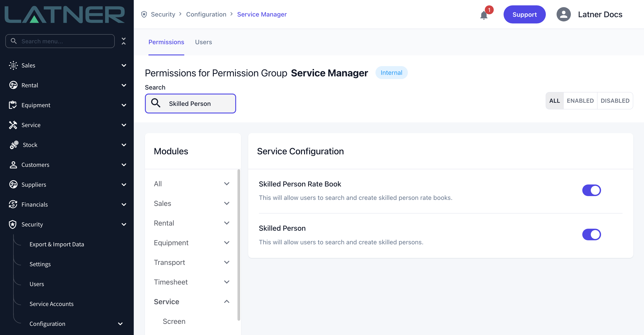Open notifications bell
This screenshot has height=335, width=644.
[484, 15]
